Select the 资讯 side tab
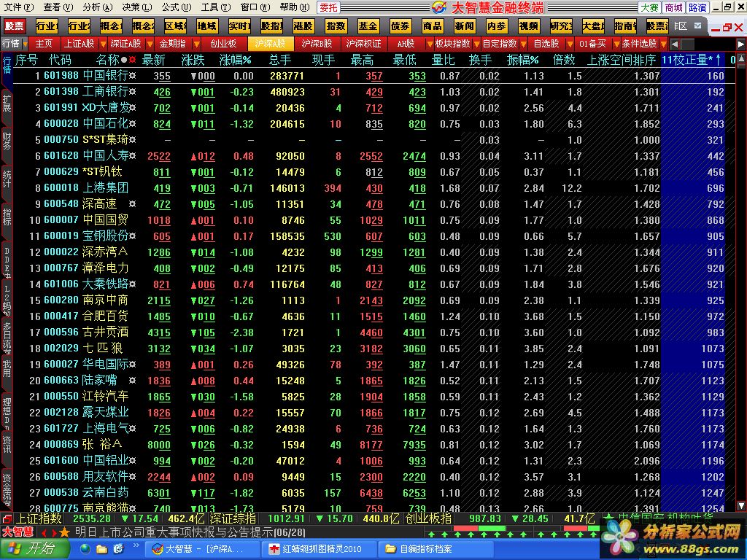This screenshot has height=560, width=747. pos(7,444)
